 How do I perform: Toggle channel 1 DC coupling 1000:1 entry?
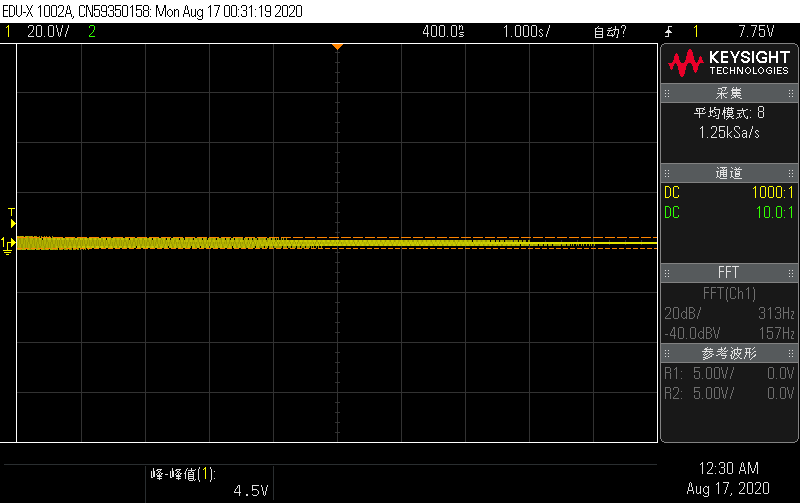pyautogui.click(x=729, y=193)
